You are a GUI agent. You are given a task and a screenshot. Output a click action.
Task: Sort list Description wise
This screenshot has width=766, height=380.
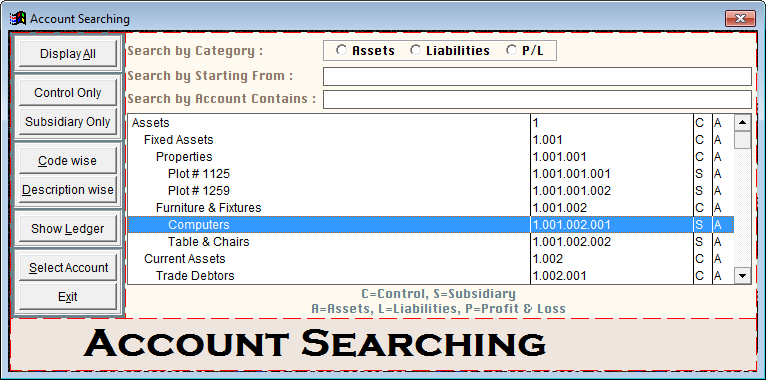click(67, 190)
